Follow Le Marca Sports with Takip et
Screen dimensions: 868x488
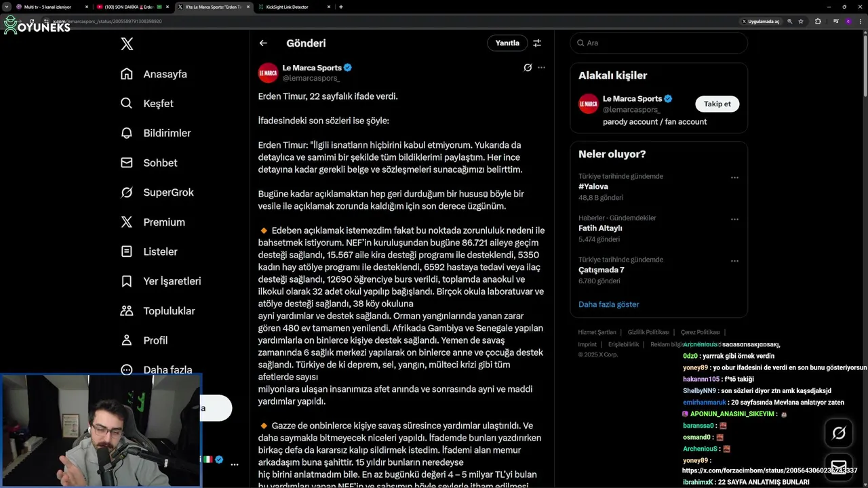pos(717,104)
